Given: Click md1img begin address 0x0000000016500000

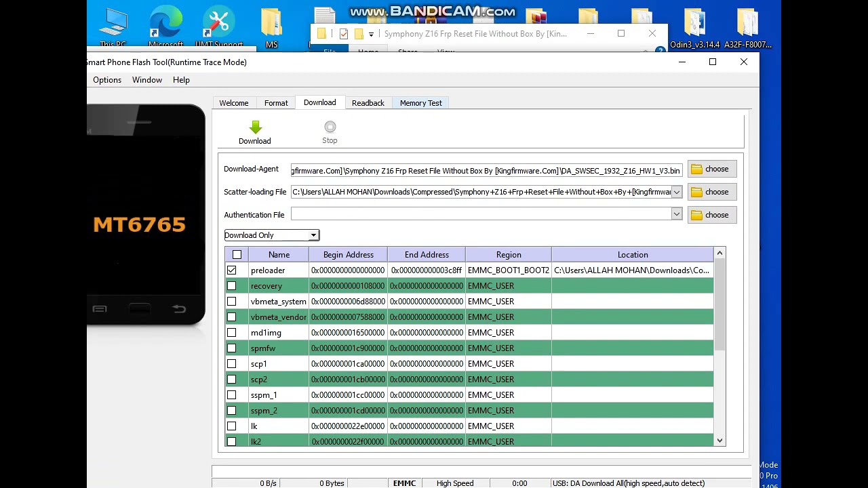Looking at the screenshot, I should click(348, 333).
